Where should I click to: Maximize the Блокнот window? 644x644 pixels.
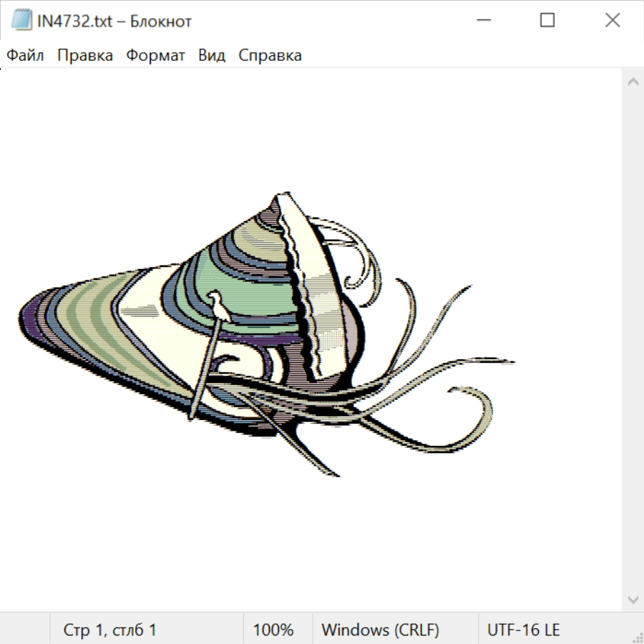click(547, 21)
